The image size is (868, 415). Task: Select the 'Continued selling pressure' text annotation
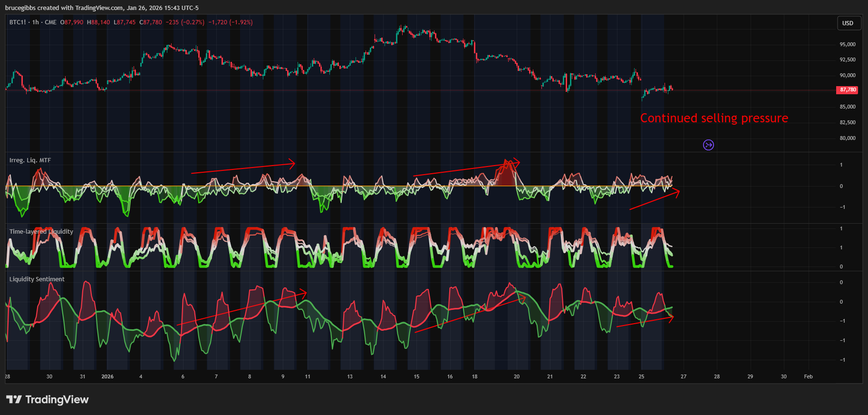(714, 118)
